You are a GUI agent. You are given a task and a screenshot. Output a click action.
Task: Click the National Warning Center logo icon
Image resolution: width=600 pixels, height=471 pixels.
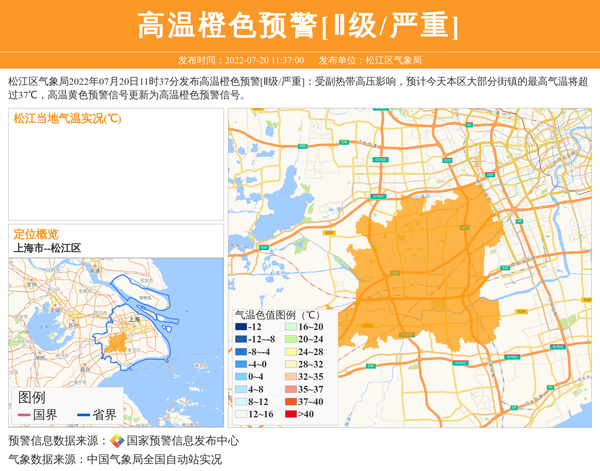117,440
